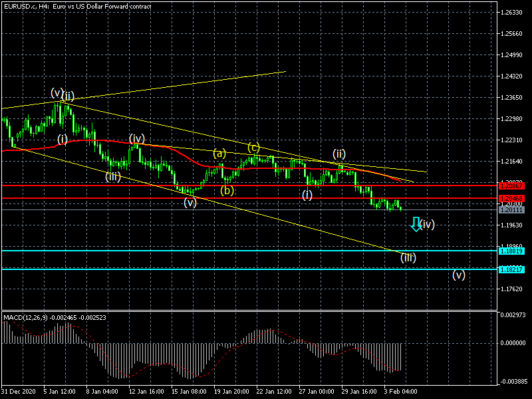Select the red 1.20867 price tag
The height and width of the screenshot is (399, 532).
pos(511,186)
